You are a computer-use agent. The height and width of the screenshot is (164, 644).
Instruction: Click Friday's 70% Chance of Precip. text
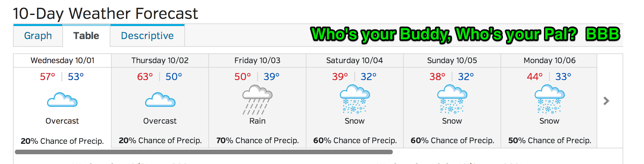(257, 141)
